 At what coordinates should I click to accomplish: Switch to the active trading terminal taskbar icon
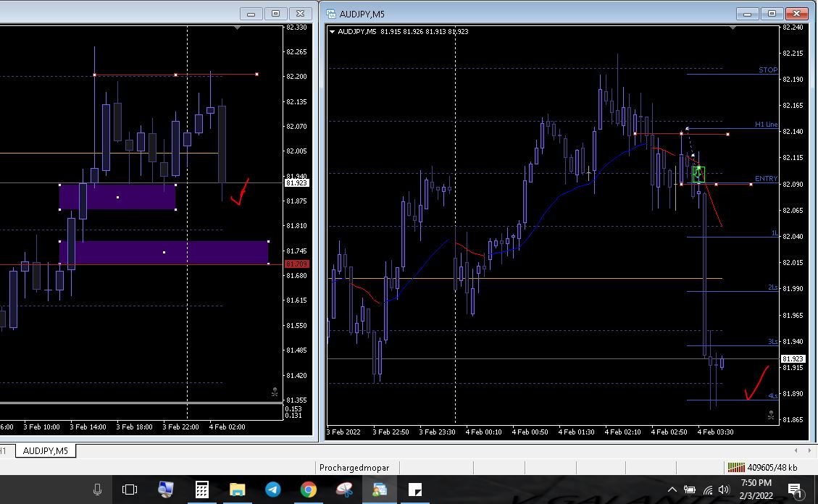(x=379, y=490)
